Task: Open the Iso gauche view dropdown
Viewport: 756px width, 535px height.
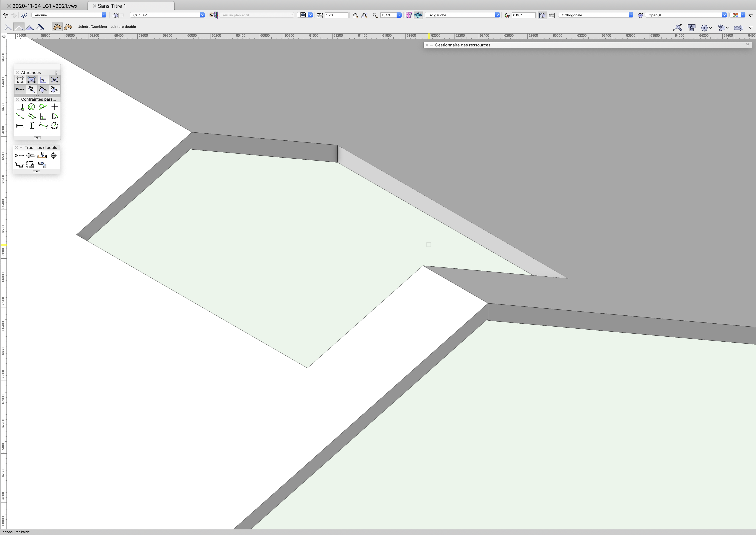Action: pos(497,15)
